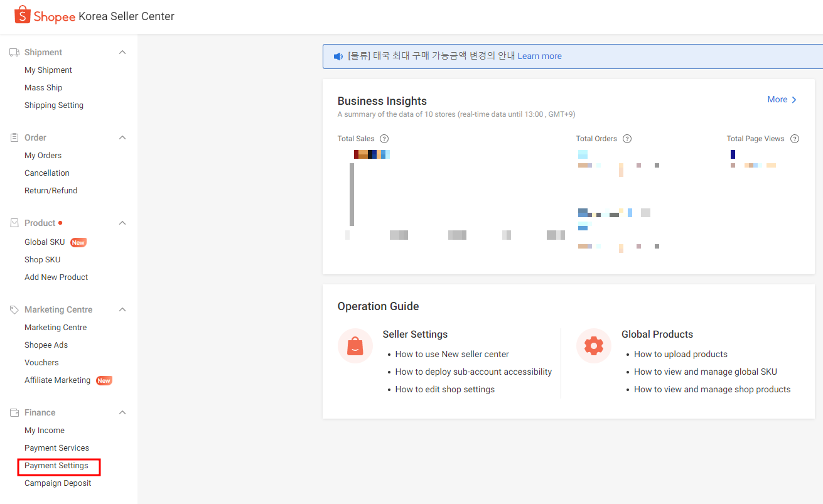The image size is (823, 504).
Task: Click the Total Sales help icon
Action: [x=384, y=139]
